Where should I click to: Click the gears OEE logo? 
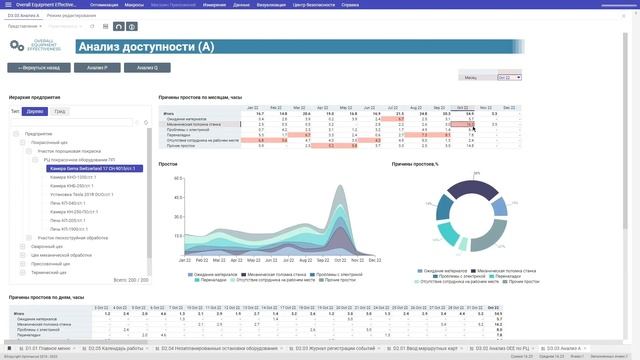[x=17, y=46]
